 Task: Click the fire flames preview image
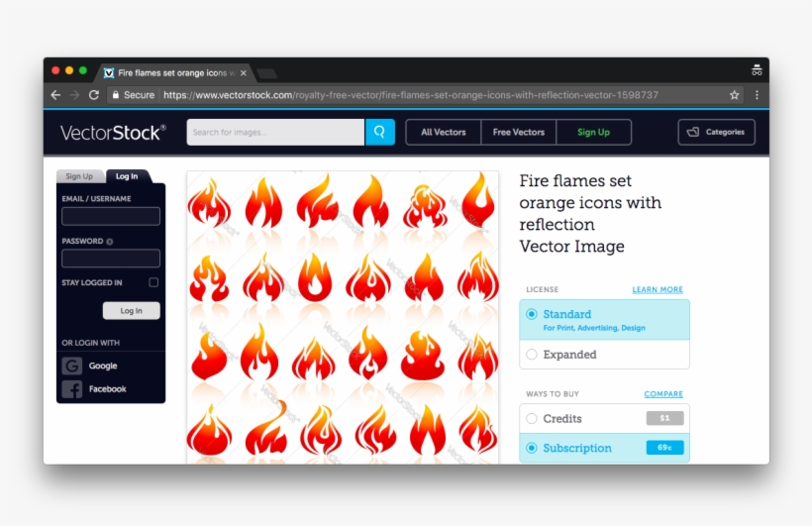[x=343, y=317]
